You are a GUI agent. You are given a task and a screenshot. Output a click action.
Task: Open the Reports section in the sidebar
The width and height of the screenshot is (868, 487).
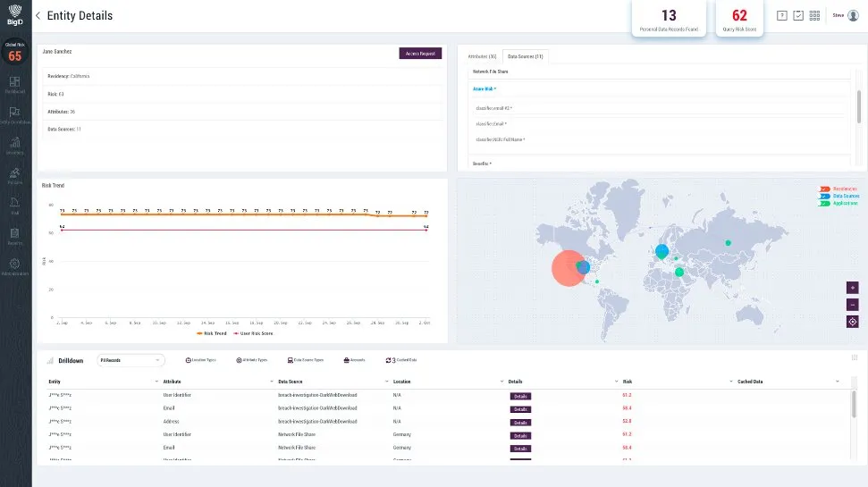coord(15,235)
